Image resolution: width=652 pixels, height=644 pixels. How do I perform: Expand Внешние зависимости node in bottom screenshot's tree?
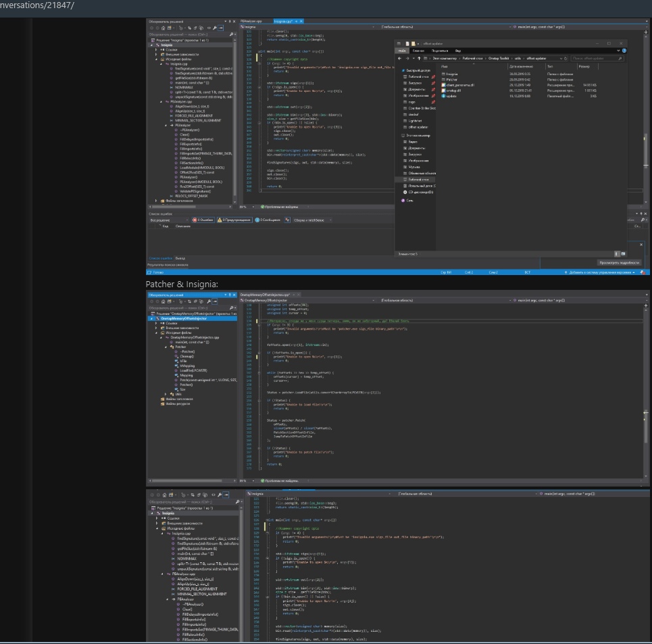157,523
